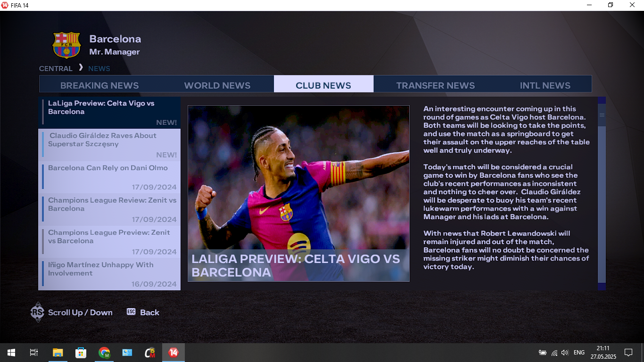Click the NEW! badge on the Szczęsny story
The height and width of the screenshot is (362, 644).
[x=166, y=155]
